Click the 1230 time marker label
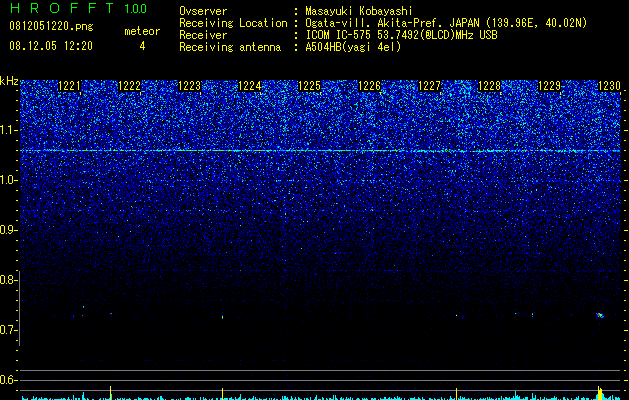This screenshot has height=400, width=629. (x=609, y=86)
